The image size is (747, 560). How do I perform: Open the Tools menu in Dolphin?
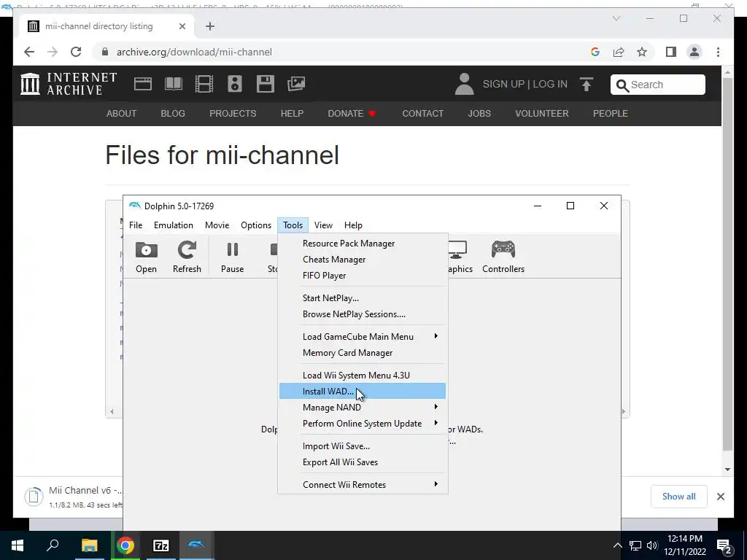tap(293, 225)
